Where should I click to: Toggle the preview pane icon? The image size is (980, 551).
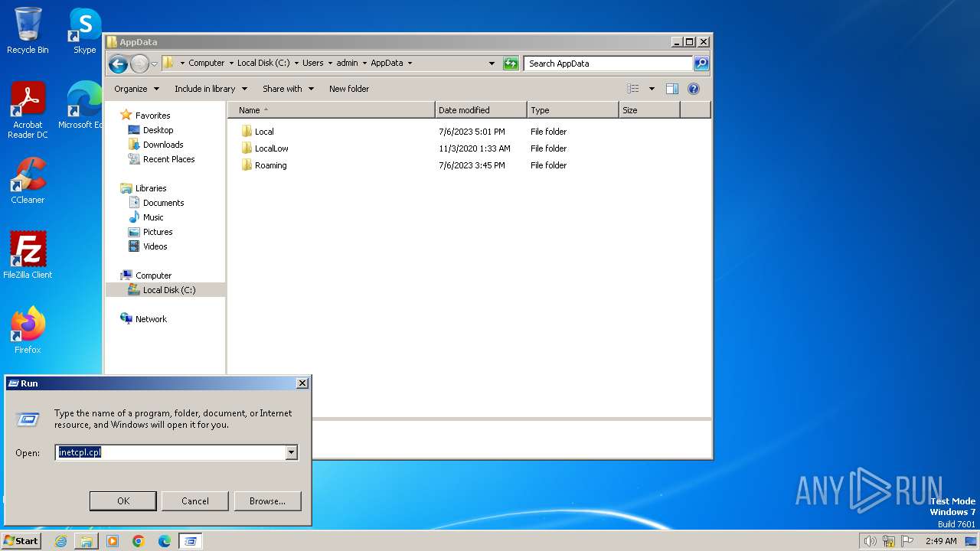(x=672, y=89)
